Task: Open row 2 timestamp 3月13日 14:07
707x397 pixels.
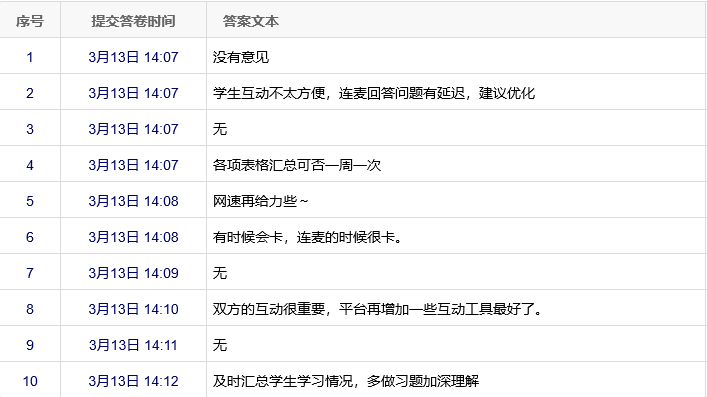Action: [133, 93]
